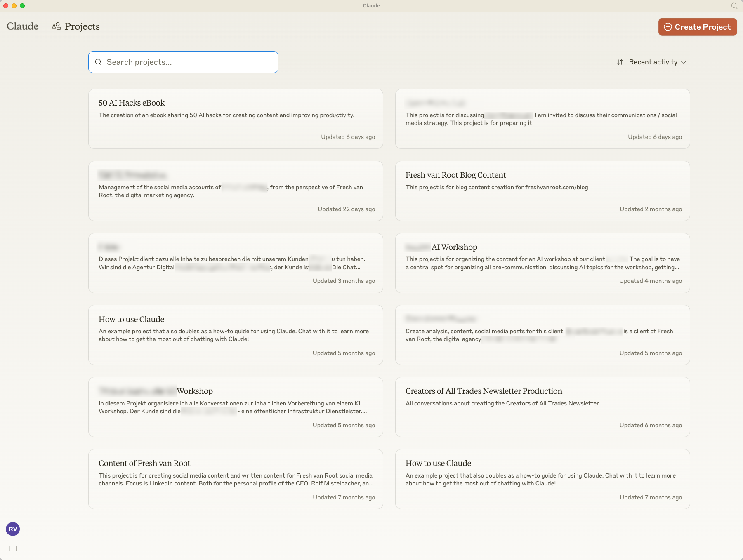Open Fresh van Root Blog Content project
This screenshot has width=743, height=560.
tap(542, 191)
